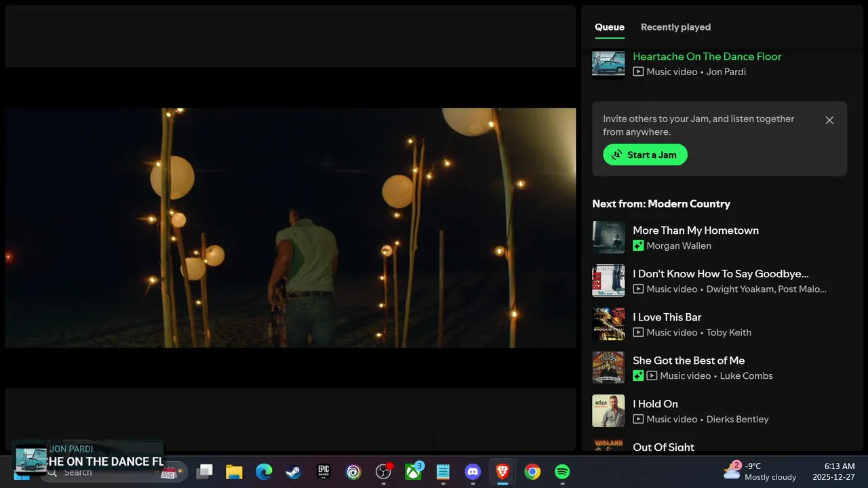Viewport: 868px width, 488px height.
Task: Click the I Love This Bar album art
Action: [608, 324]
